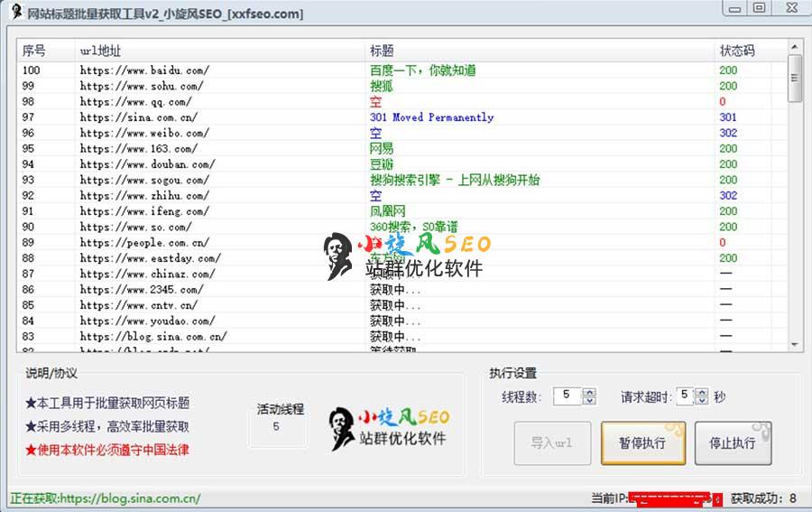Click the title 301 Moved Permanently
This screenshot has height=512, width=812.
pyautogui.click(x=432, y=117)
